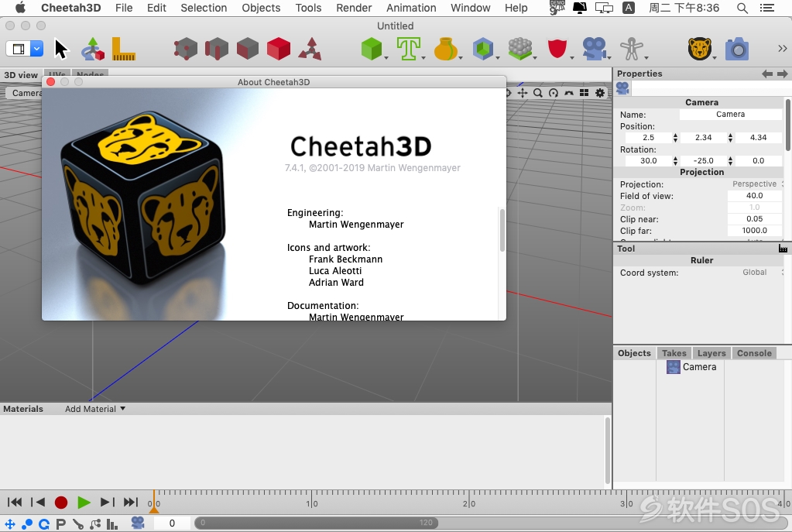Click the viewport pan arrows icon
The height and width of the screenshot is (532, 792).
point(523,93)
